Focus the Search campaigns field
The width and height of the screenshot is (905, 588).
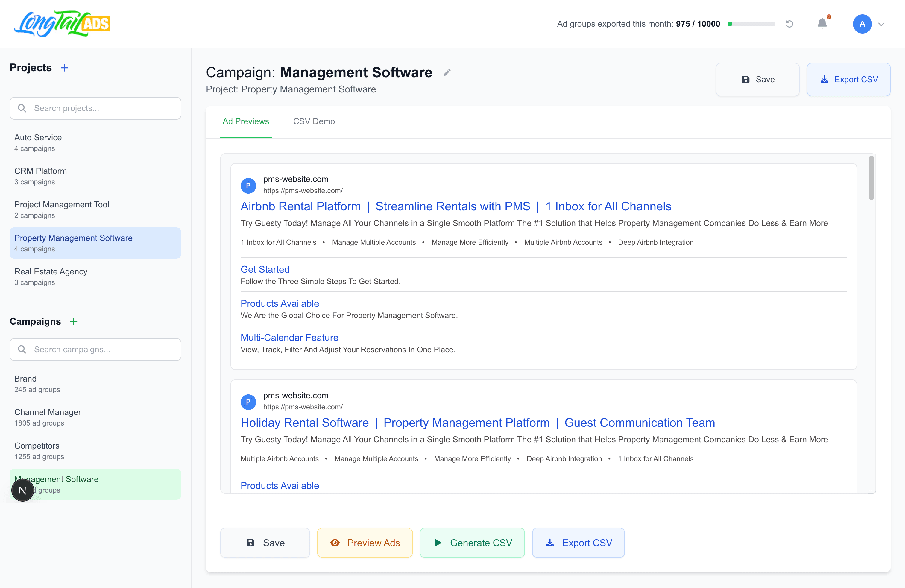(x=95, y=349)
